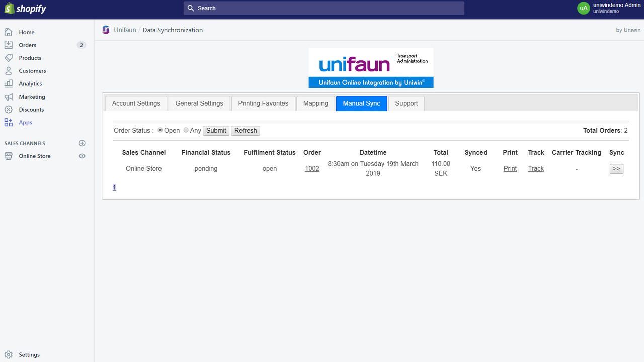Open Orders in the sidebar

click(x=28, y=45)
